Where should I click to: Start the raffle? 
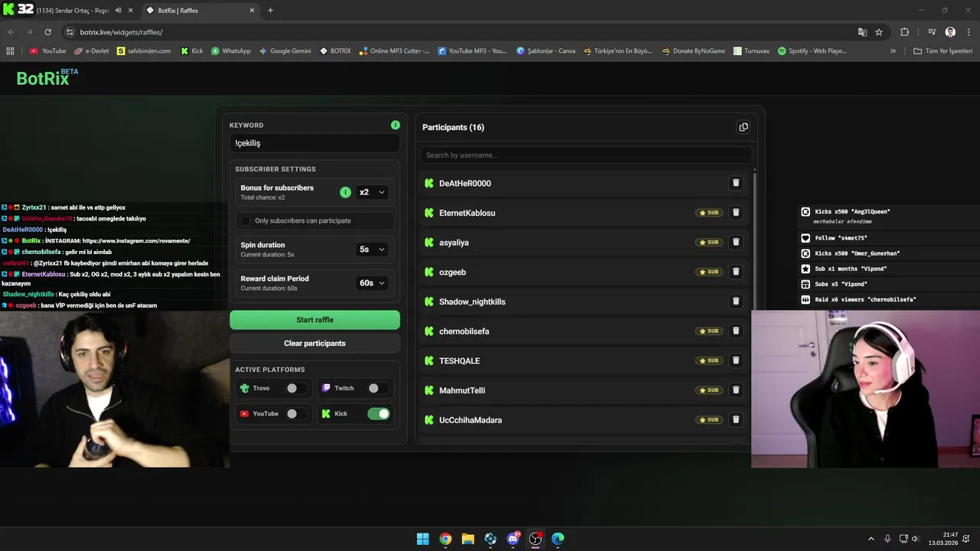pos(315,320)
